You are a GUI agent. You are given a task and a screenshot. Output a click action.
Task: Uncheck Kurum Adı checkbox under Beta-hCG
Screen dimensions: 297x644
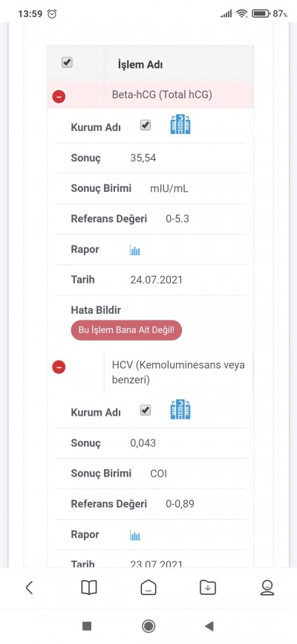146,125
